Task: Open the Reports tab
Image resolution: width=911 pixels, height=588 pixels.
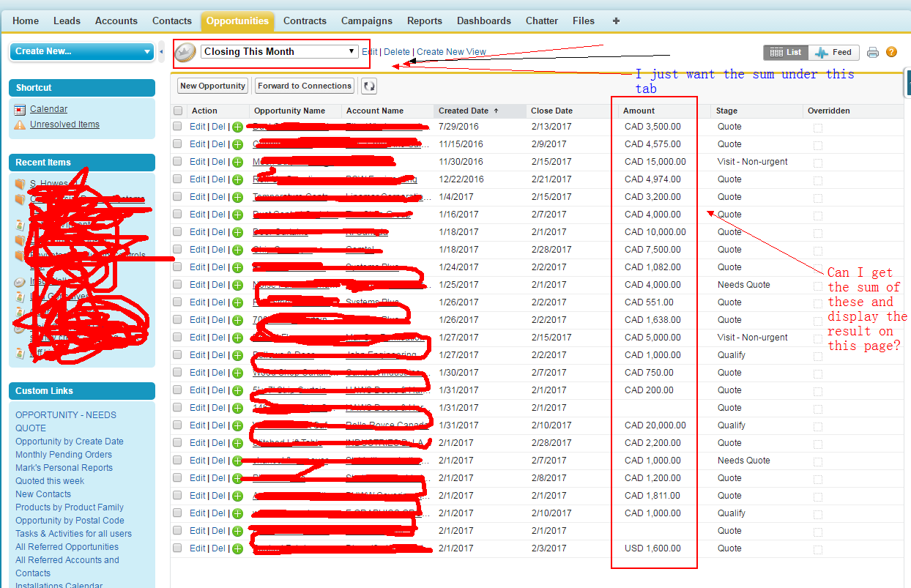Action: coord(425,21)
